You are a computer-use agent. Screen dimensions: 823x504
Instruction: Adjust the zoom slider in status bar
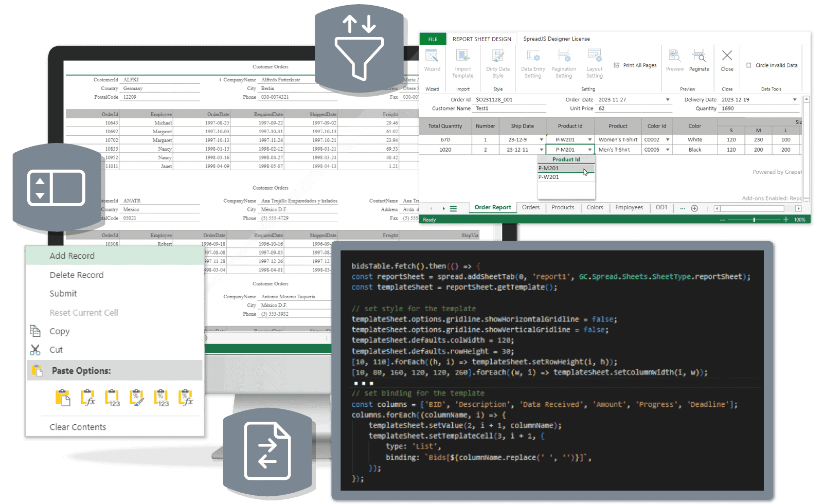(x=754, y=220)
